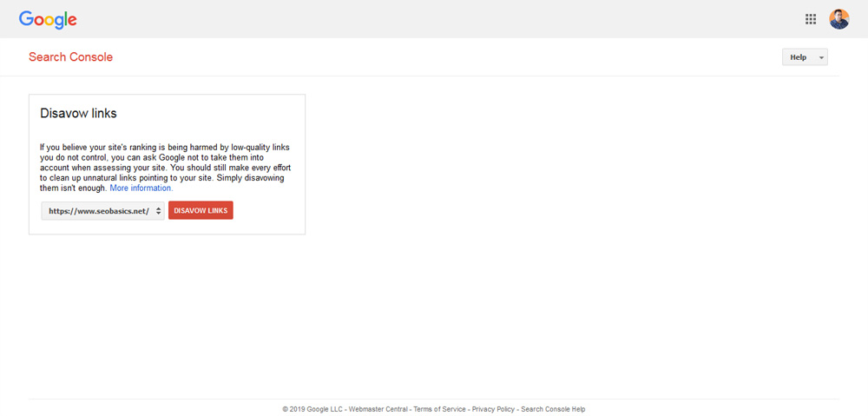The width and height of the screenshot is (868, 416).
Task: Open the Search Console Help footer link
Action: point(553,409)
